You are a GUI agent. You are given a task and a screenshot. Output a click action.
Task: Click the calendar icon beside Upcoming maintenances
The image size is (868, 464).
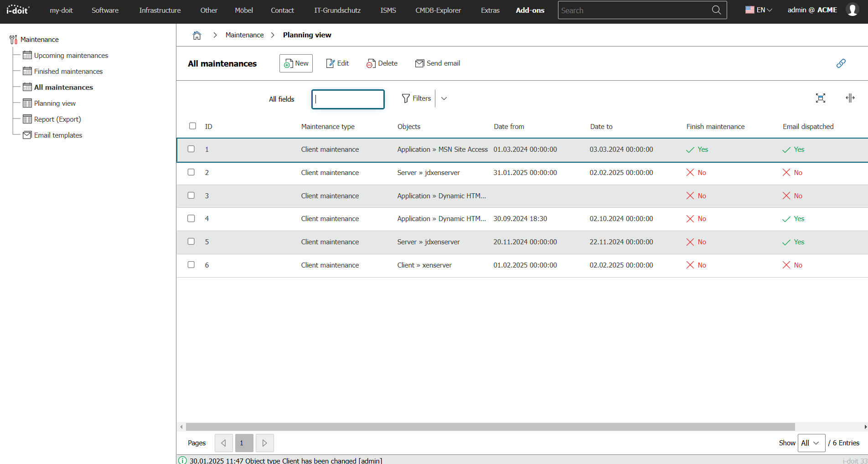pyautogui.click(x=27, y=55)
